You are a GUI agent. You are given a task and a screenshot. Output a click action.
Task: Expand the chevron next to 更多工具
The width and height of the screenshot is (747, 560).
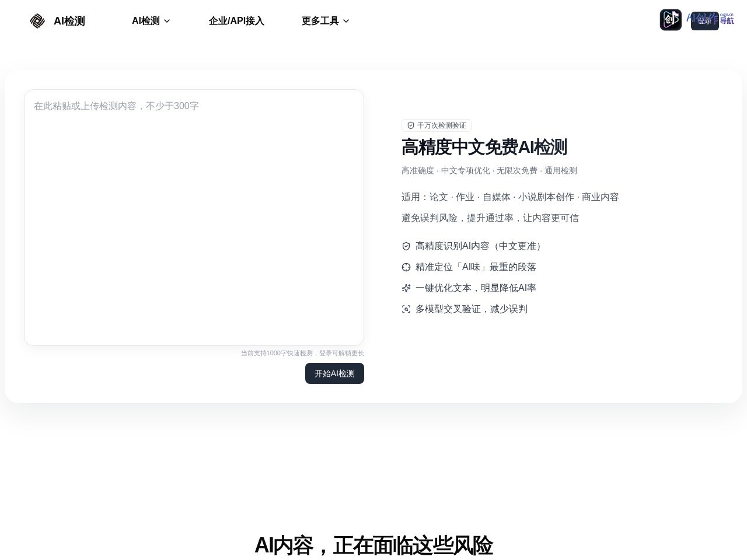tap(346, 21)
